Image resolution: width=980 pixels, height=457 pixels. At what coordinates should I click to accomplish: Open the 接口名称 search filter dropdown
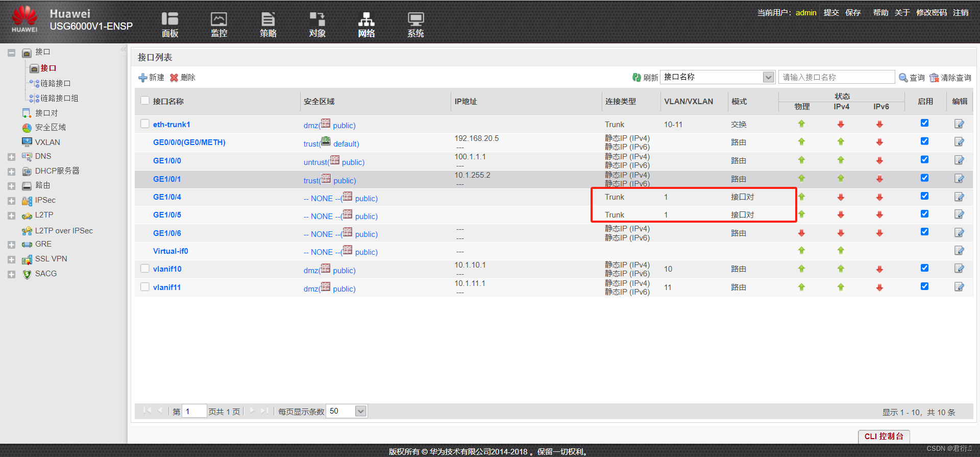(768, 77)
